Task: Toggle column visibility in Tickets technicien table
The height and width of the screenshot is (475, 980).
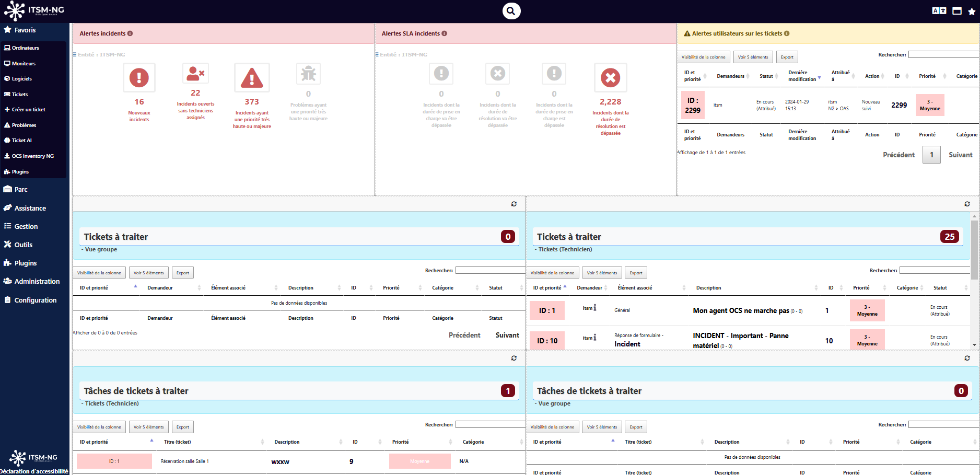Action: click(552, 273)
